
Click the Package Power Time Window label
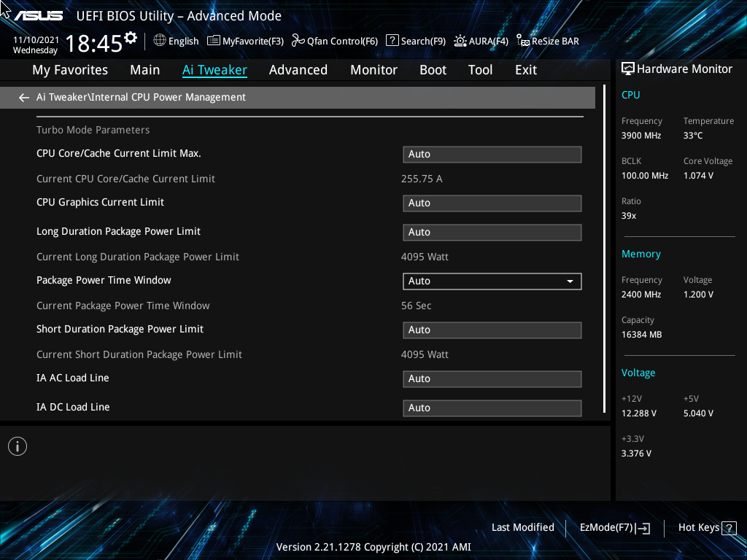click(104, 280)
